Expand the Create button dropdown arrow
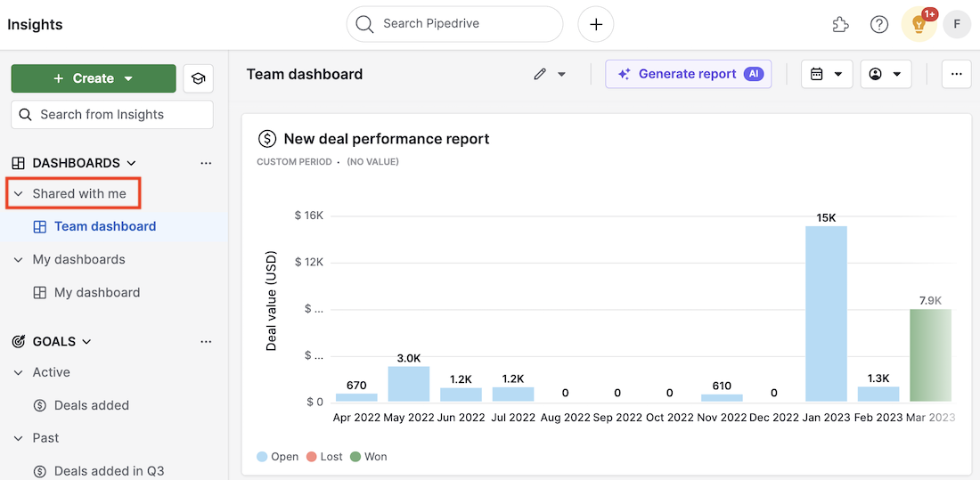This screenshot has width=980, height=480. [x=128, y=78]
